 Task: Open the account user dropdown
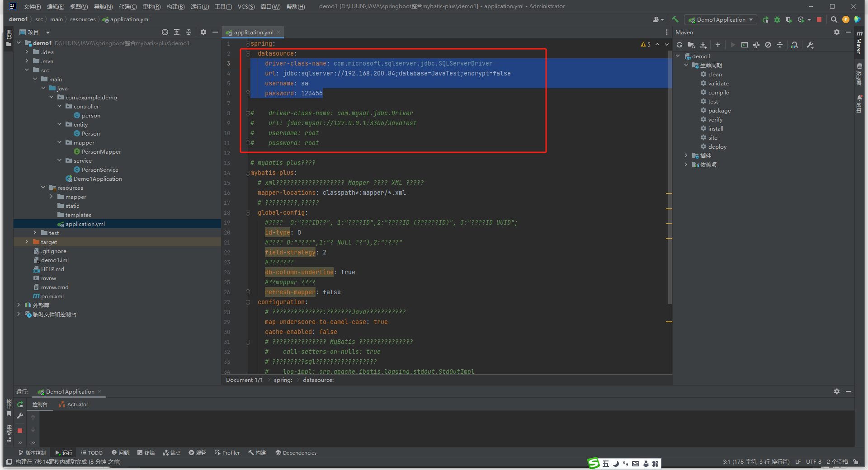point(658,19)
